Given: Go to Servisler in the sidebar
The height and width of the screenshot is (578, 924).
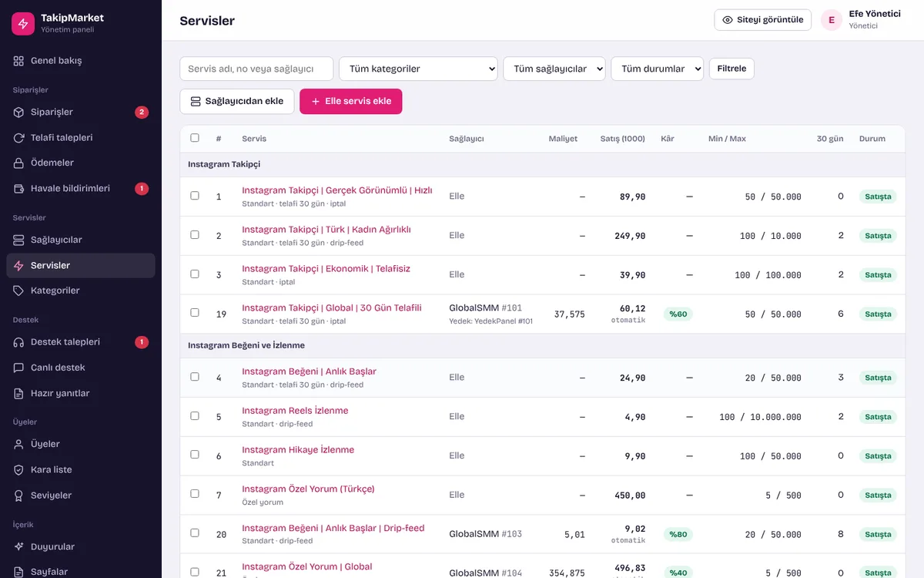Looking at the screenshot, I should pos(81,266).
